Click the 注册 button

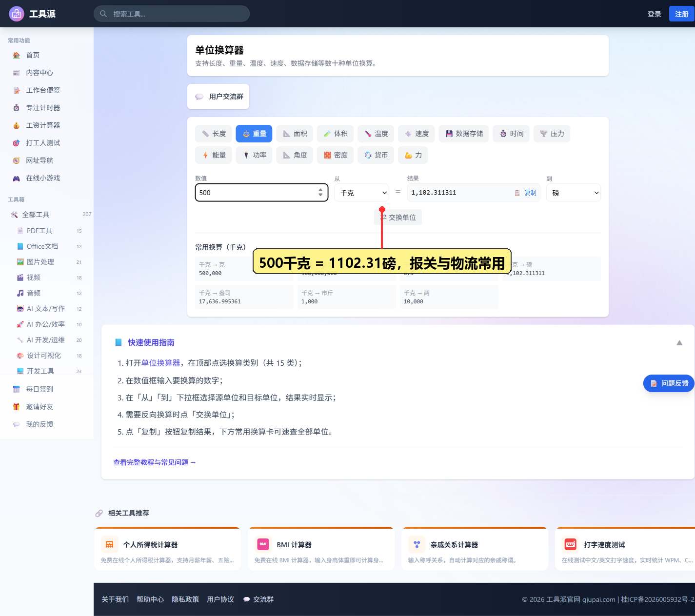click(681, 14)
